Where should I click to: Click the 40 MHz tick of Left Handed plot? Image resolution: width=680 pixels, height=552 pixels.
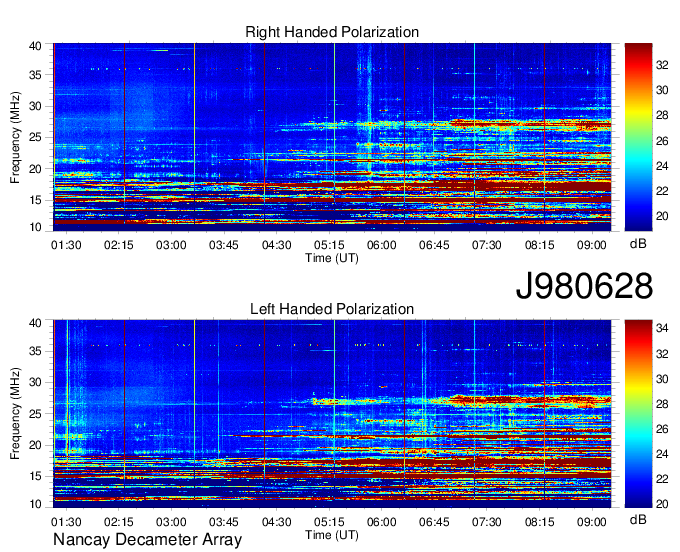[x=35, y=323]
